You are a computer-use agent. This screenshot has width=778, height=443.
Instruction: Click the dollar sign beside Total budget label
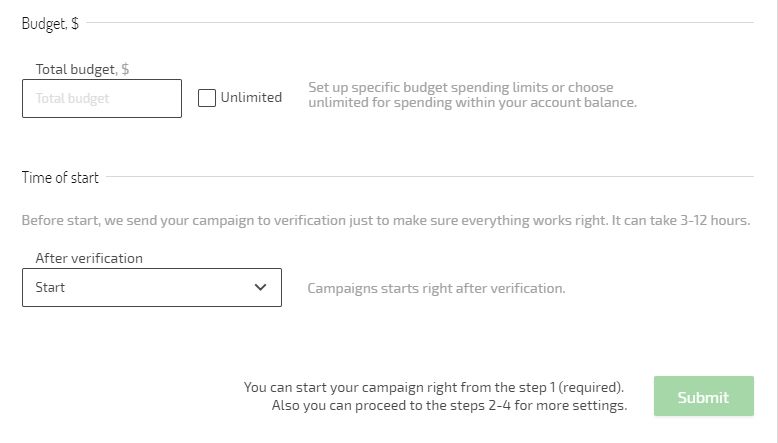click(125, 69)
